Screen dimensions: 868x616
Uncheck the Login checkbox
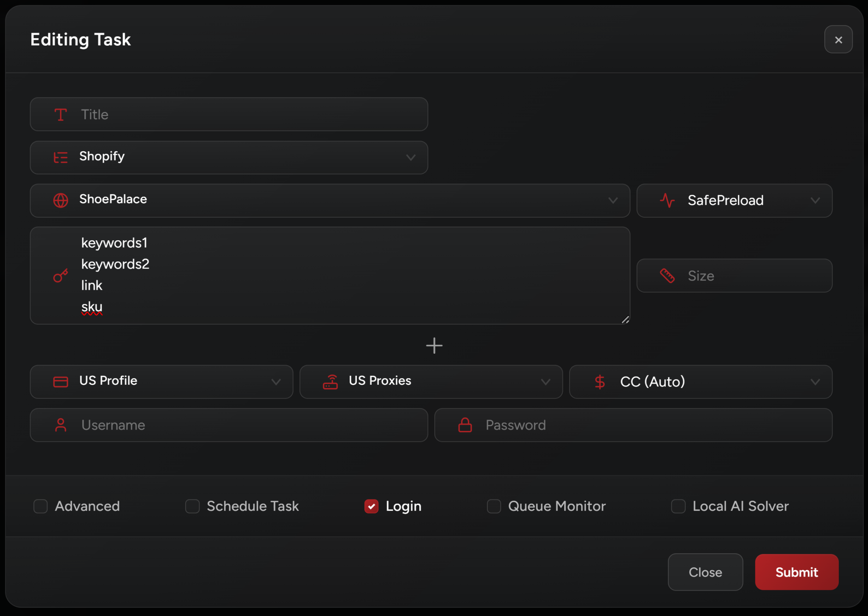pos(371,506)
